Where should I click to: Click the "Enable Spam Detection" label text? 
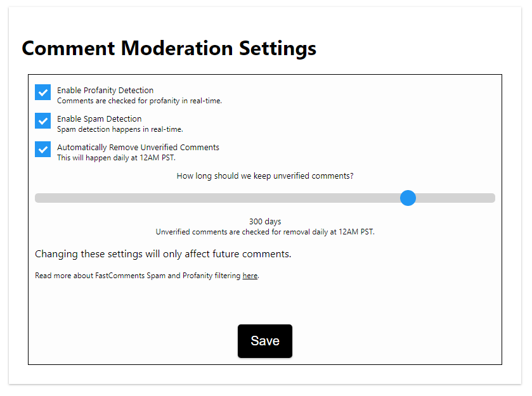(x=100, y=119)
